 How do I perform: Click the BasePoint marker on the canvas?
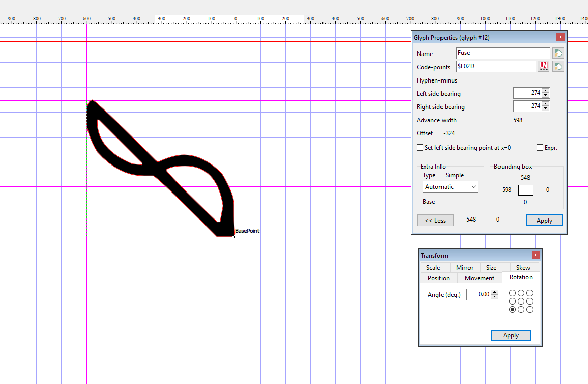click(236, 237)
